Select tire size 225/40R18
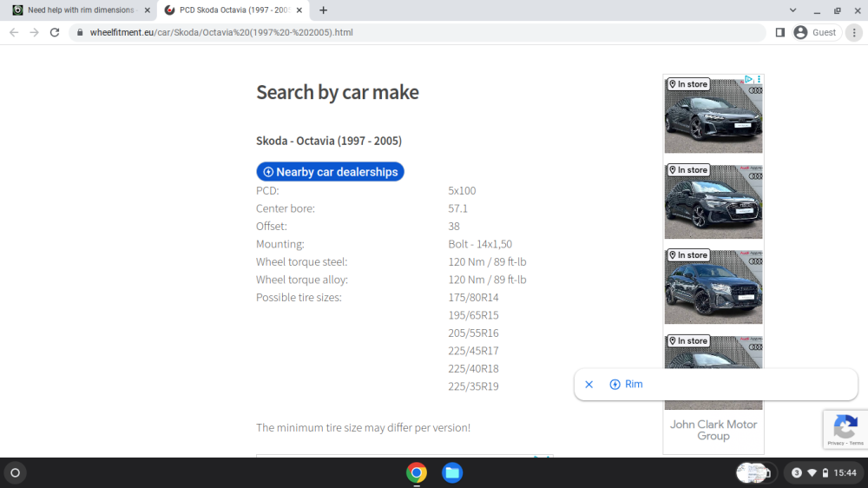Screen dimensions: 868x488 pos(473,368)
